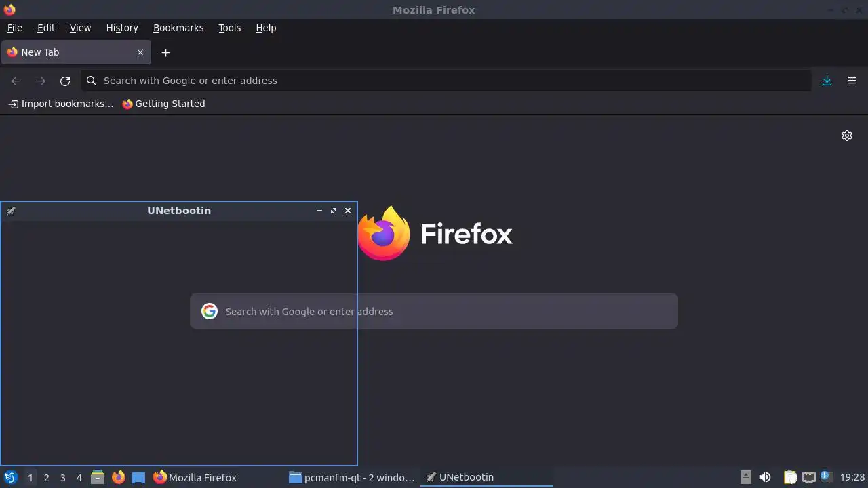Close the UNetbootin window
The image size is (868, 488).
coord(348,211)
